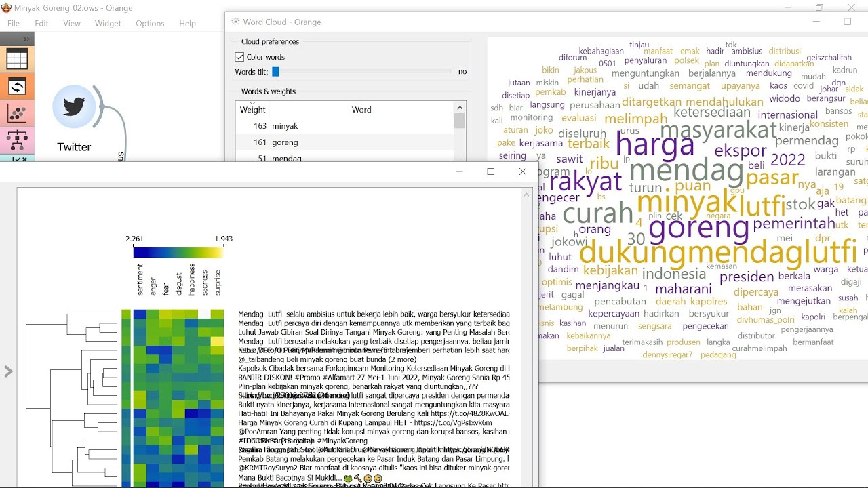Open the View menu
Viewport: 868px width, 488px height.
tap(72, 23)
